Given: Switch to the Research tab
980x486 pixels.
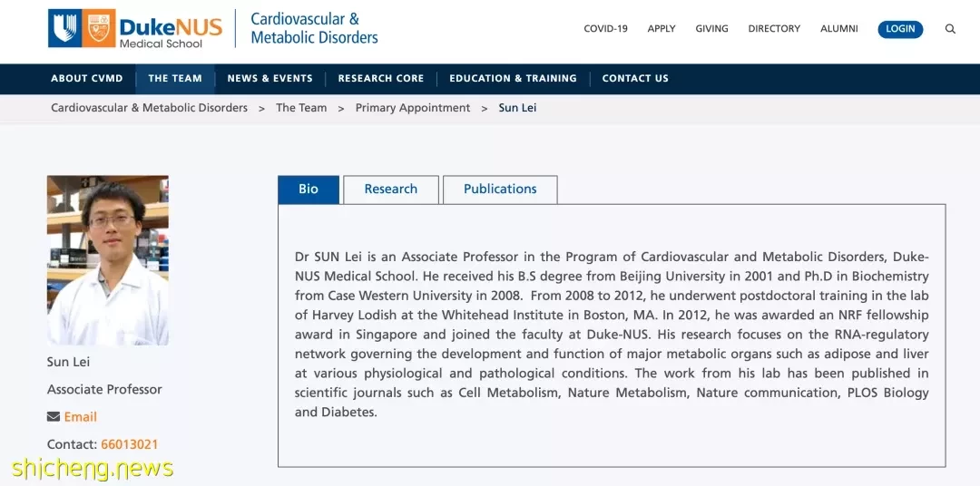Looking at the screenshot, I should click(391, 190).
